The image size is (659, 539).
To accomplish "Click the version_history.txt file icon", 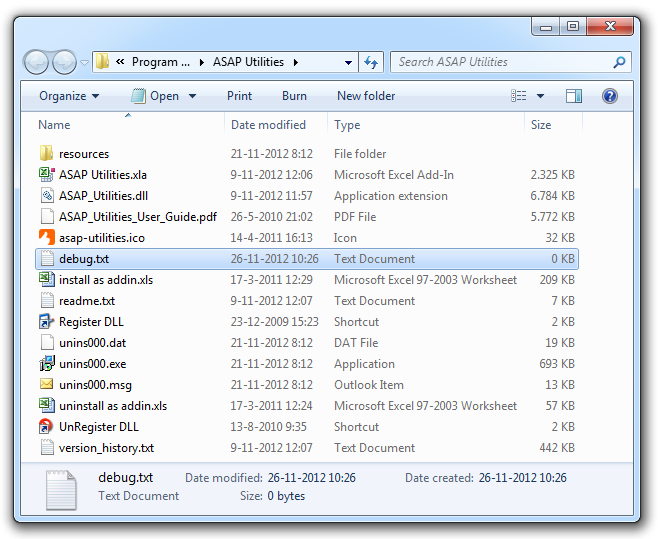I will click(47, 448).
